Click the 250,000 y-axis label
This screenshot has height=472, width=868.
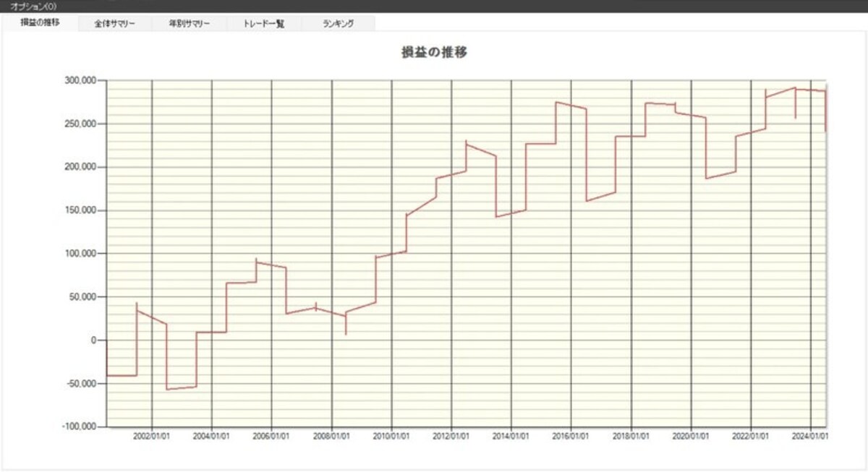point(81,124)
